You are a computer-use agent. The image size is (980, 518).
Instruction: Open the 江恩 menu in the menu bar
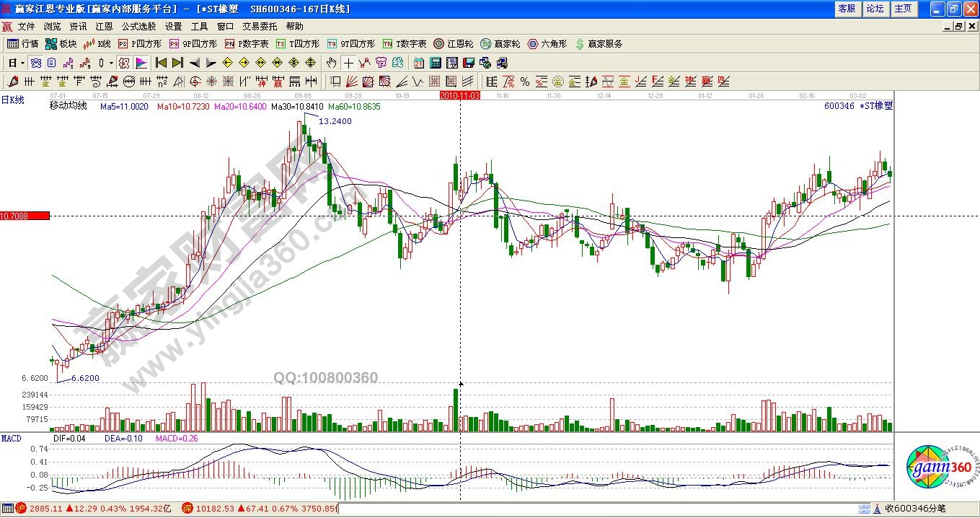click(104, 26)
